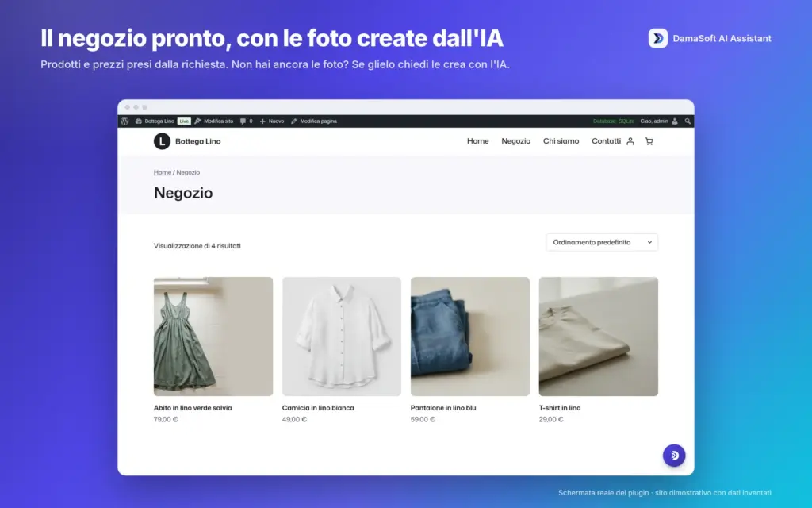
Task: Click the Negozio page heading
Action: [183, 193]
